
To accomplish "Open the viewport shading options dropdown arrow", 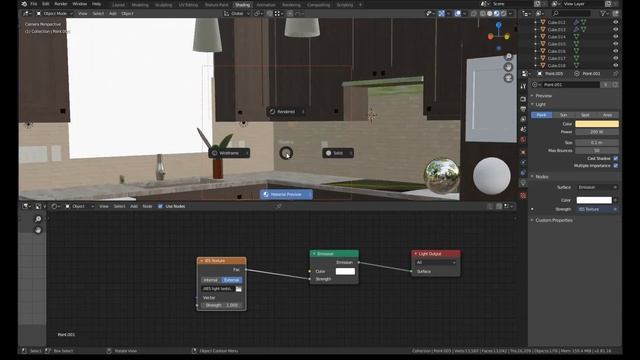I will point(510,13).
